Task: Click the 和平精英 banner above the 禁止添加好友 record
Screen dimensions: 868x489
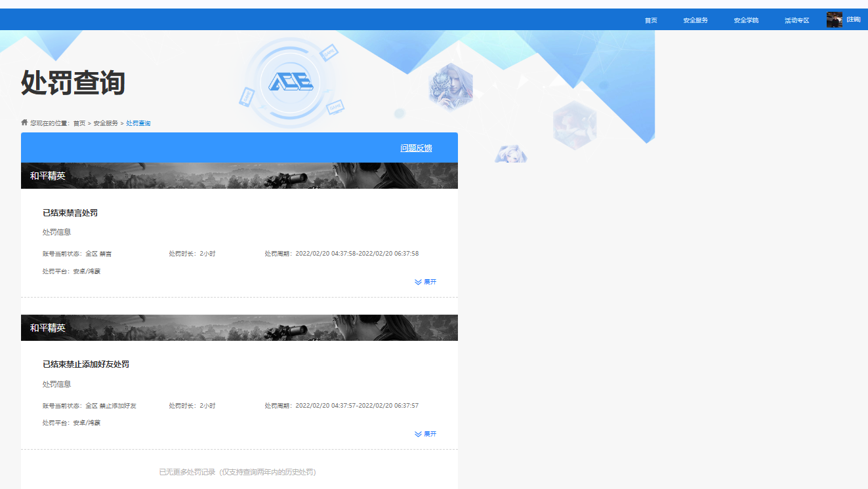Action: (239, 328)
